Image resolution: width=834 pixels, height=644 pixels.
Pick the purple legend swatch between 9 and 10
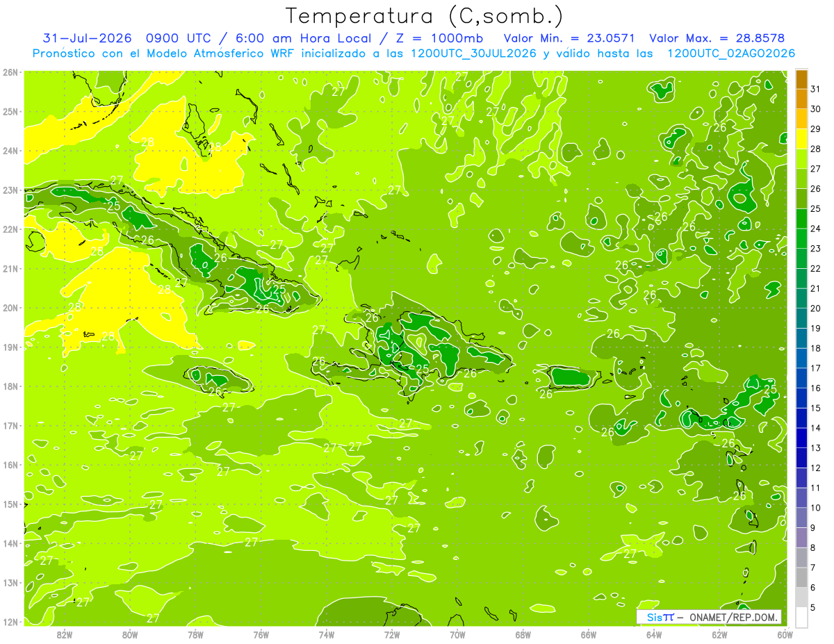click(x=801, y=518)
